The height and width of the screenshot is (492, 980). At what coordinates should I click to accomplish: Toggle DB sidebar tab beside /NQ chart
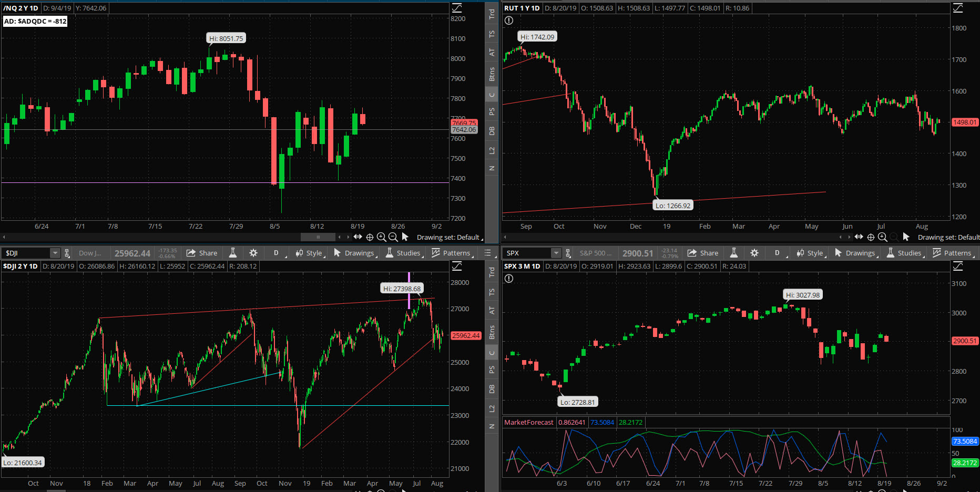click(492, 131)
